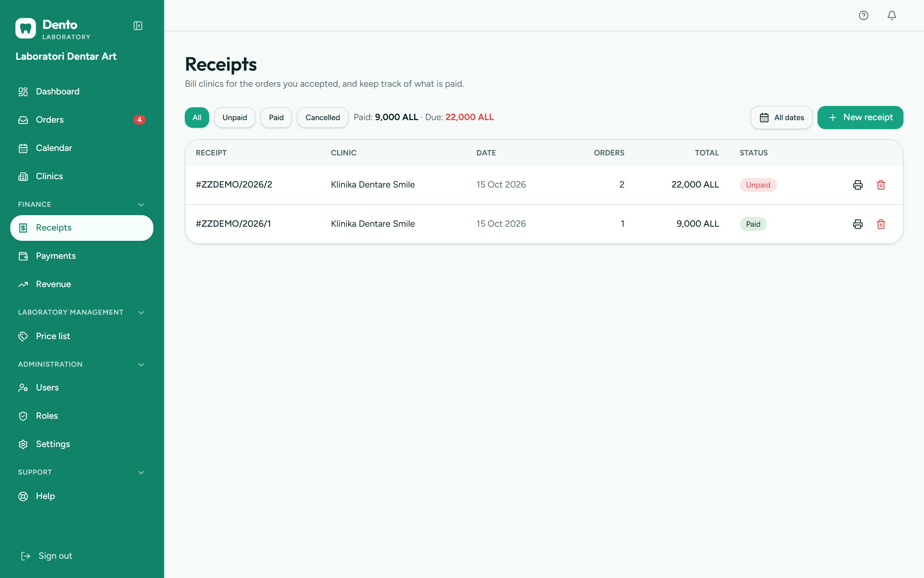Click the Laboratori Dentar Art lab name
Viewport: 924px width, 578px height.
(66, 56)
